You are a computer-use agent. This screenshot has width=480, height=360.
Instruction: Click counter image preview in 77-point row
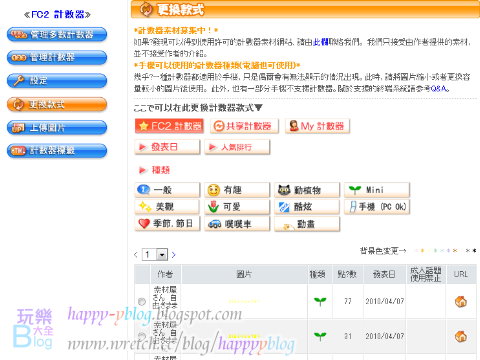point(244,301)
